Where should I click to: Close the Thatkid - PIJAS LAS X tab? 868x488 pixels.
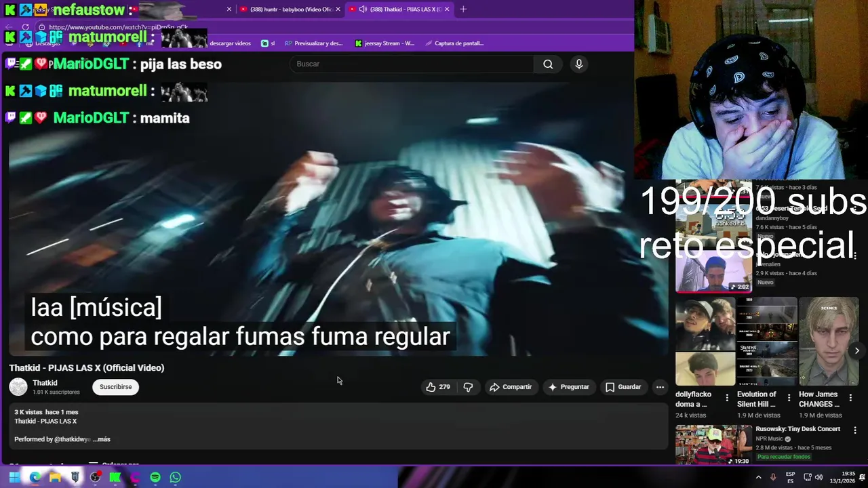(x=447, y=9)
